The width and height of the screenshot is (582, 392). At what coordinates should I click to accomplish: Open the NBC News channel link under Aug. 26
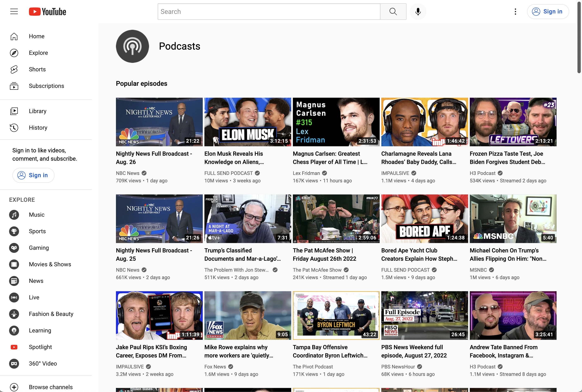(128, 173)
